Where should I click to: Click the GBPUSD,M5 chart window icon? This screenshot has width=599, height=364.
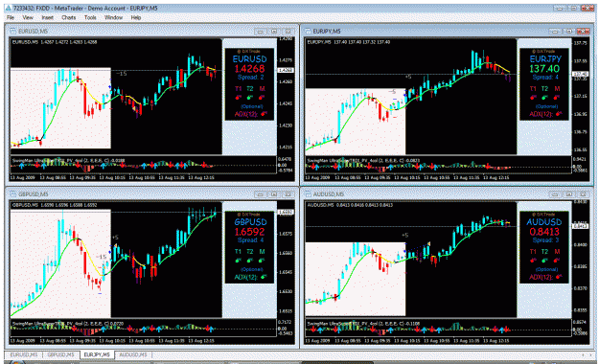[12, 194]
